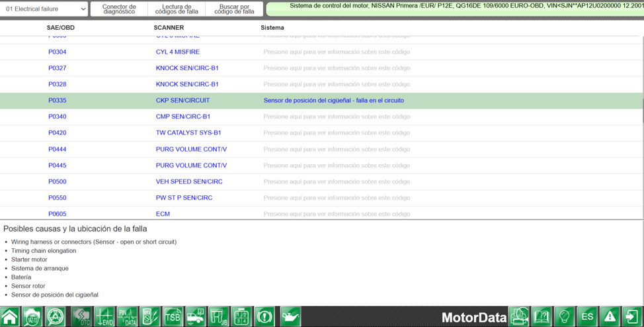The height and width of the screenshot is (327, 644).
Task: Click 'Conector de diagnóstico' button
Action: [119, 9]
